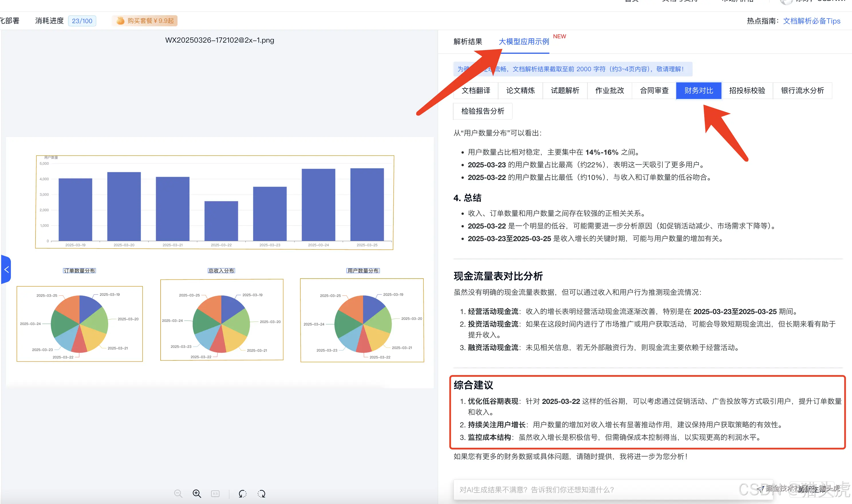
Task: Zoom out of the document preview
Action: [x=178, y=493]
